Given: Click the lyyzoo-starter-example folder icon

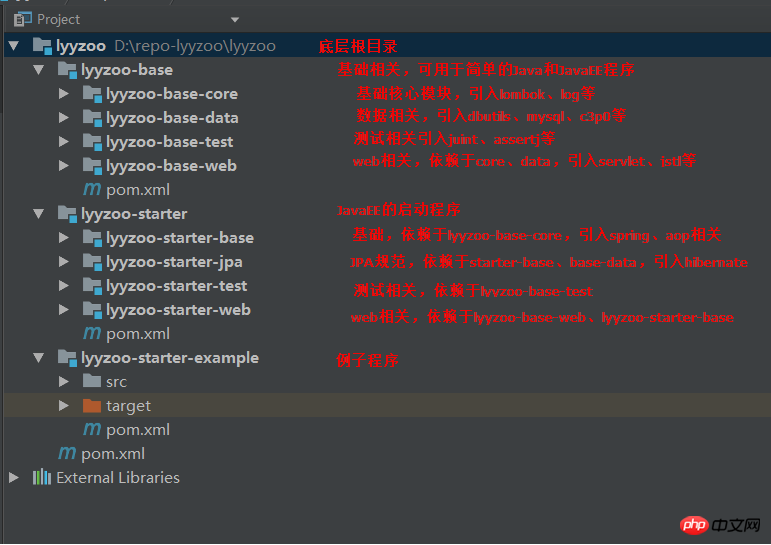Looking at the screenshot, I should 67,358.
